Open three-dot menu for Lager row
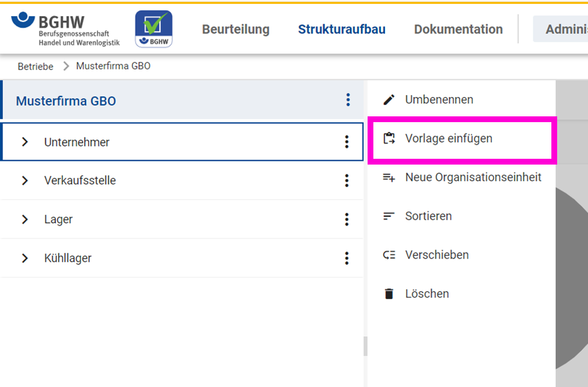 point(347,219)
